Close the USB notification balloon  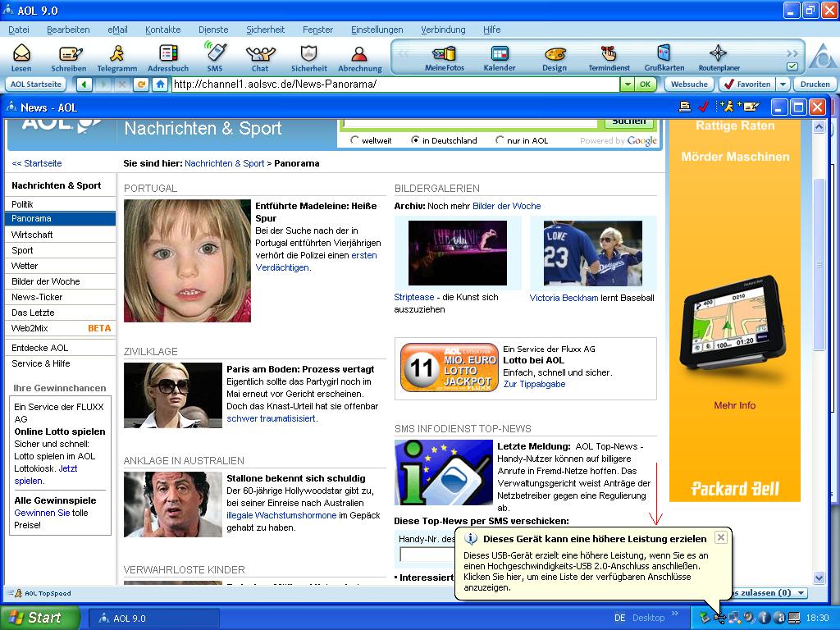click(721, 537)
